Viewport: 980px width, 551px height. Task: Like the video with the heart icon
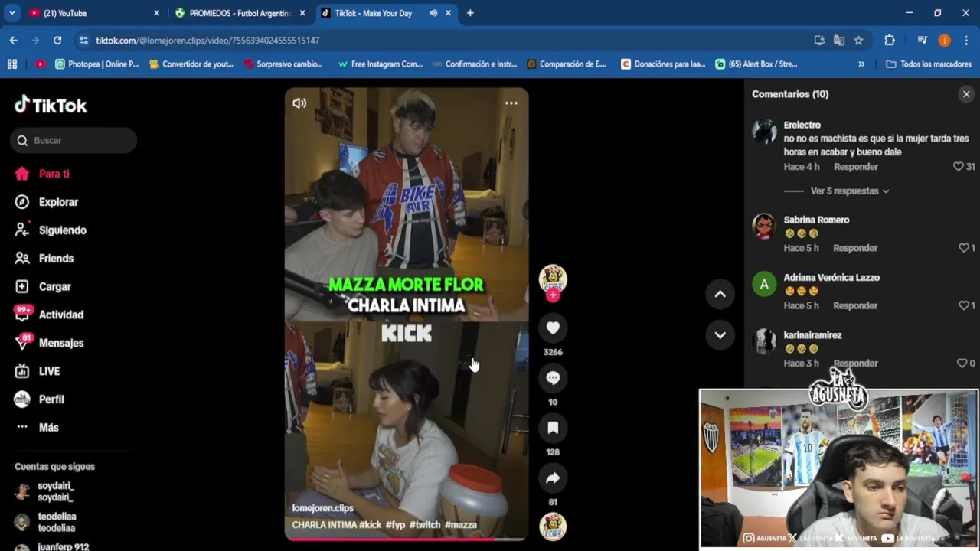click(x=553, y=328)
